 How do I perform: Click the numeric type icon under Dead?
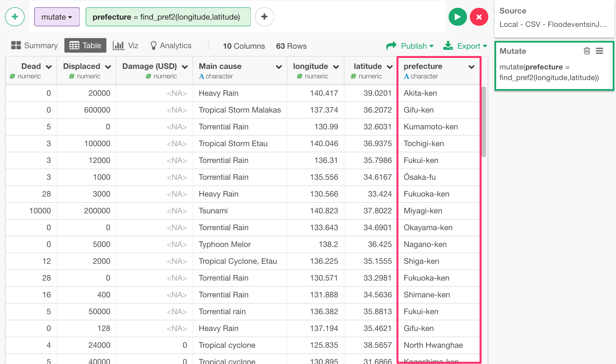(x=12, y=76)
